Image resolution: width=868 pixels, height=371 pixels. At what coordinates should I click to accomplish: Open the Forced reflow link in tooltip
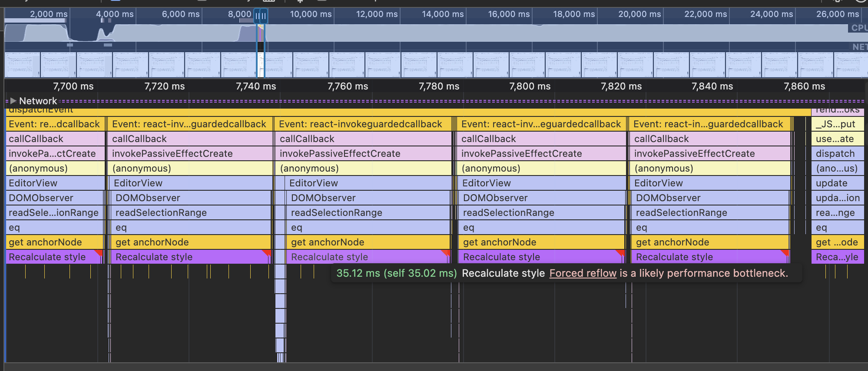tap(583, 273)
